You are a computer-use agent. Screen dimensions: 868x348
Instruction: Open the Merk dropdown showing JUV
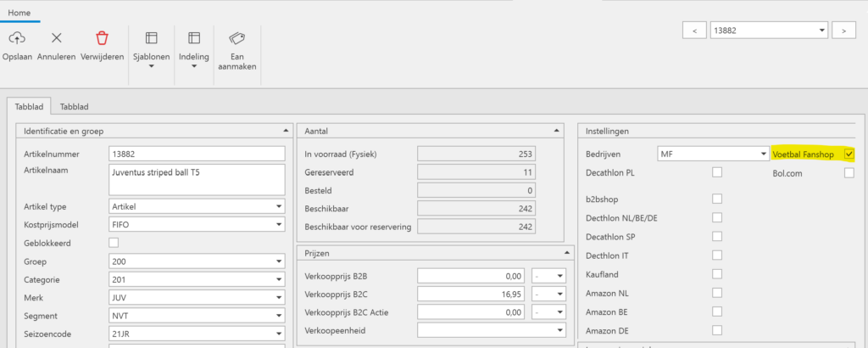pos(198,298)
